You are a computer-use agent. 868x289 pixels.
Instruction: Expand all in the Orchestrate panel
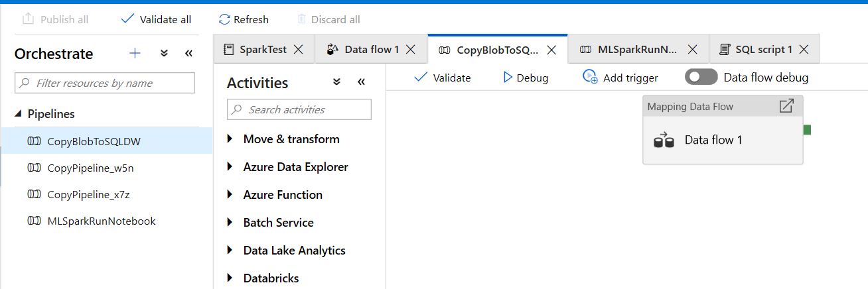tap(164, 54)
